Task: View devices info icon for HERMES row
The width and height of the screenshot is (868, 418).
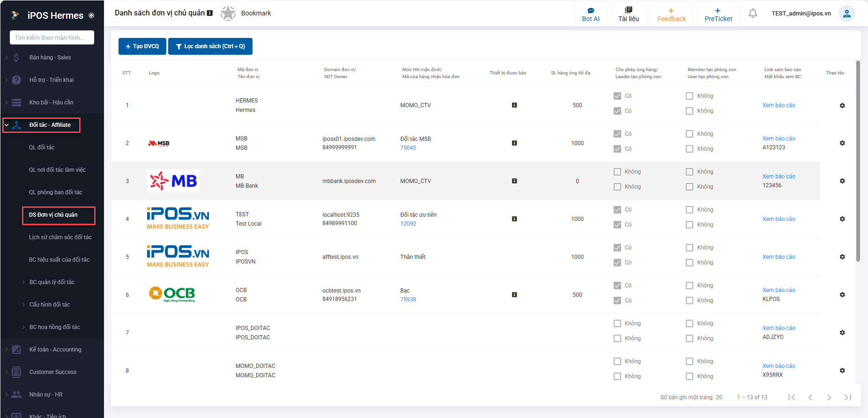Action: click(514, 105)
